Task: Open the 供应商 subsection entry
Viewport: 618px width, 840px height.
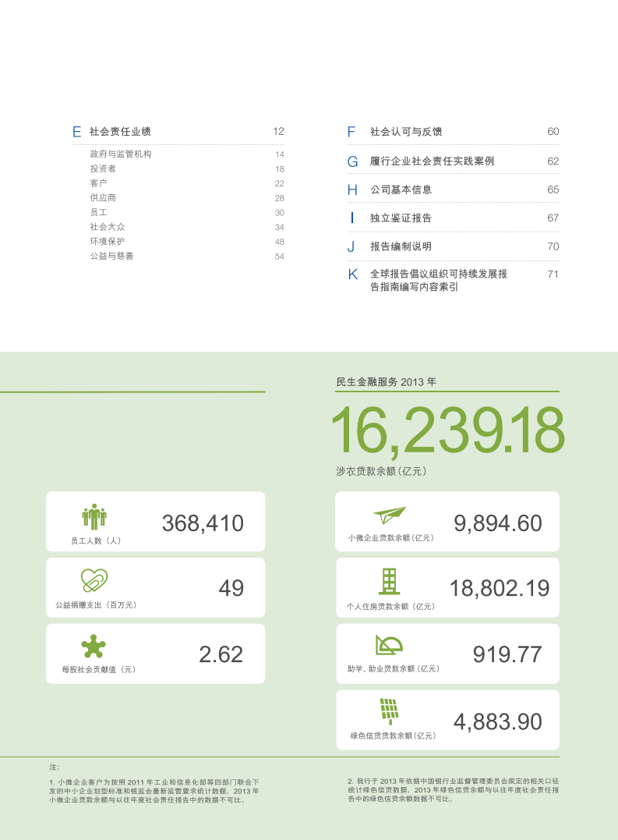Action: tap(103, 197)
